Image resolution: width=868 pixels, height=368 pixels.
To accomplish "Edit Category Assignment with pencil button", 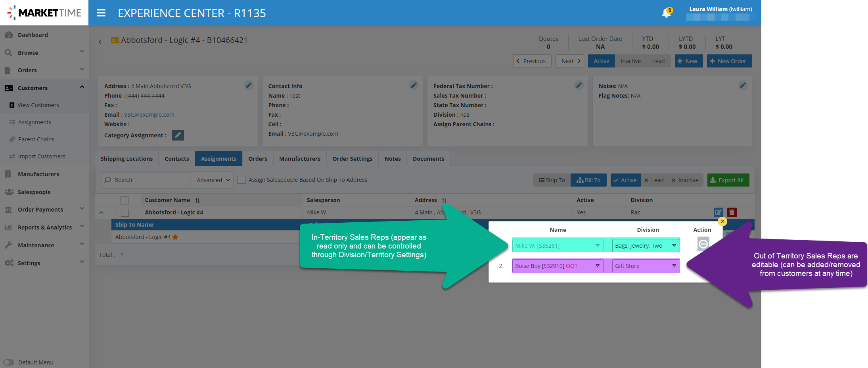I will pos(178,135).
